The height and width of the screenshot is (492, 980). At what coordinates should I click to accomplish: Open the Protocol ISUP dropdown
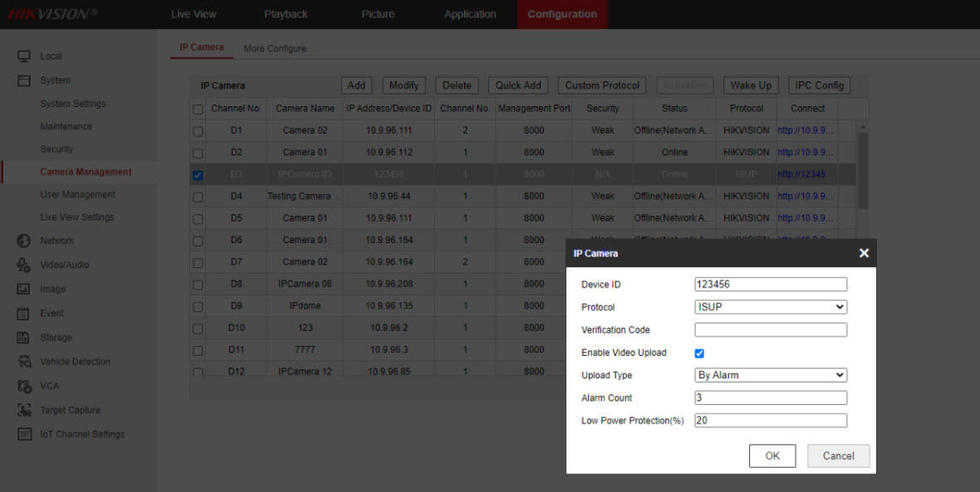[x=771, y=307]
